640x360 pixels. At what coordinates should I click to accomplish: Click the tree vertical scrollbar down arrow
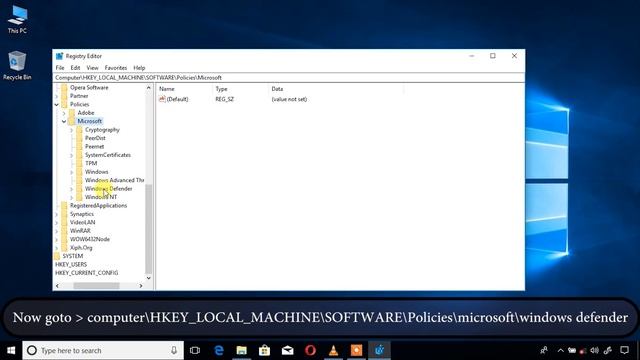149,278
